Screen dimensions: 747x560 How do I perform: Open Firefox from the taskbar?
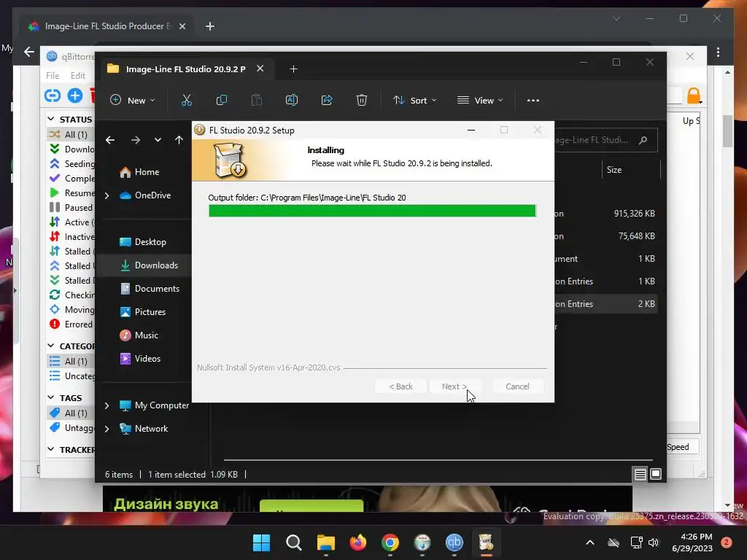tap(357, 542)
